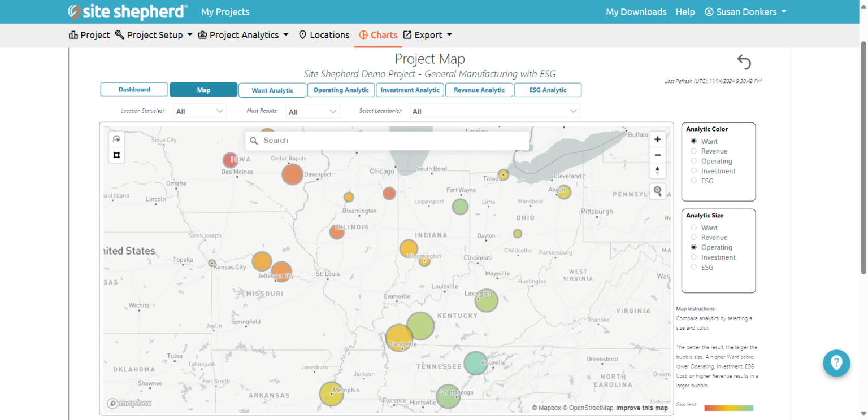The width and height of the screenshot is (868, 420).
Task: Click the green bubble at Chattanooga
Action: tap(448, 396)
